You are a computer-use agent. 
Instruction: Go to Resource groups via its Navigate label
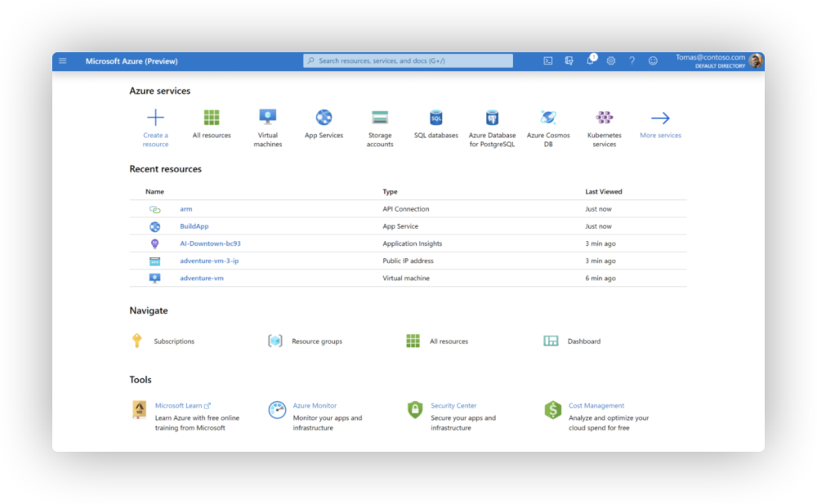(x=317, y=341)
